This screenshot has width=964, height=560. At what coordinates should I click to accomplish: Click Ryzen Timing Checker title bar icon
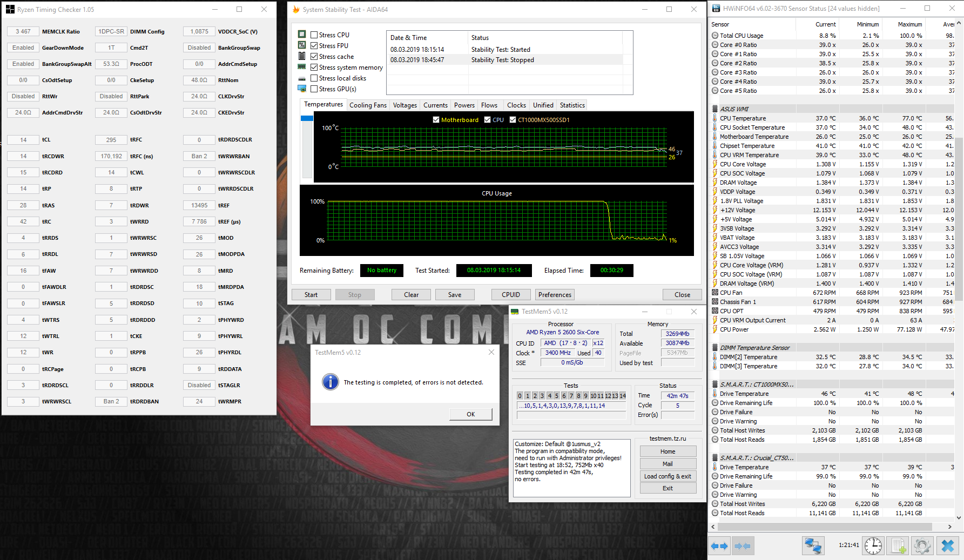tap(10, 9)
